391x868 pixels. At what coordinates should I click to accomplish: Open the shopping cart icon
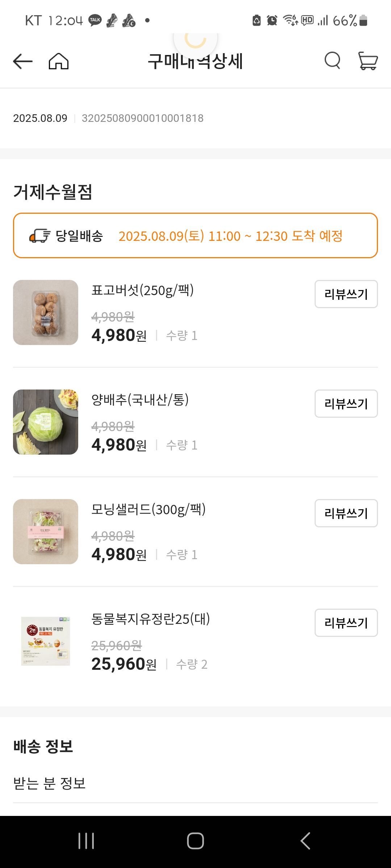[368, 61]
